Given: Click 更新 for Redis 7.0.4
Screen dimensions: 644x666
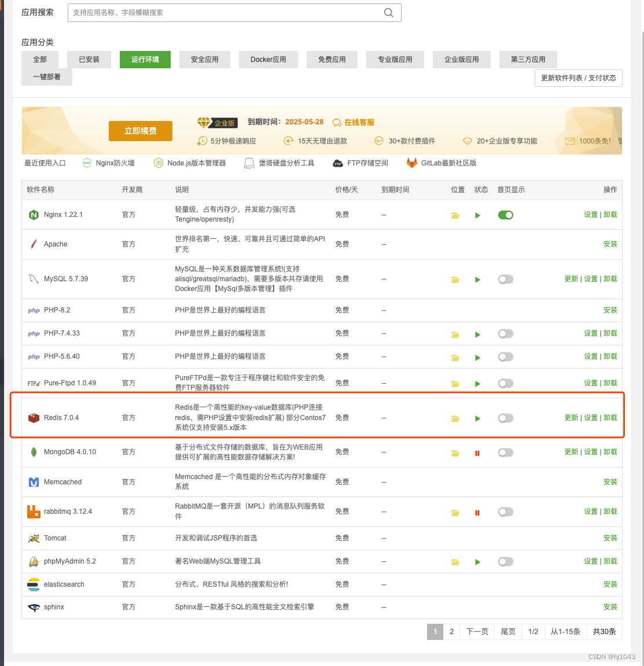Looking at the screenshot, I should pyautogui.click(x=571, y=418).
